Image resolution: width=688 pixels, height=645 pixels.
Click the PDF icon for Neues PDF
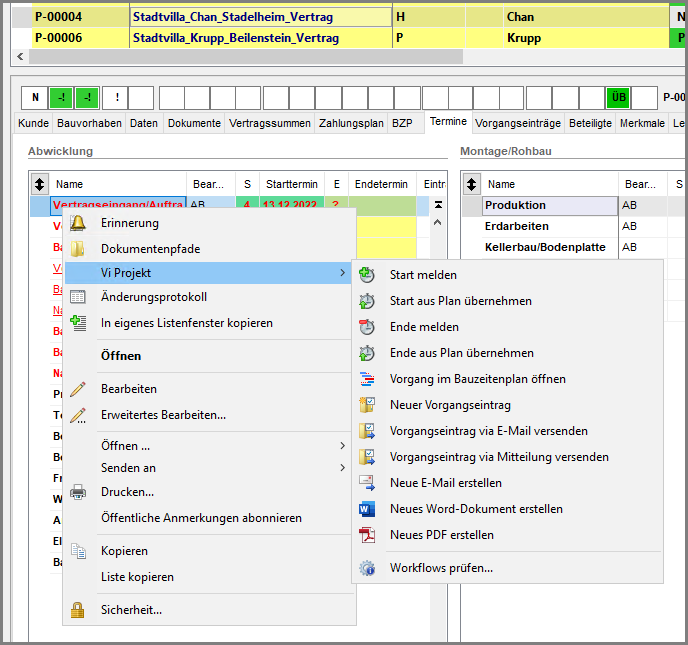click(367, 535)
